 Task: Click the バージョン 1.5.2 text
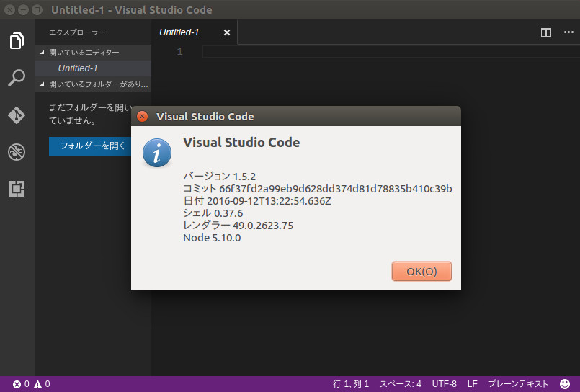point(220,177)
